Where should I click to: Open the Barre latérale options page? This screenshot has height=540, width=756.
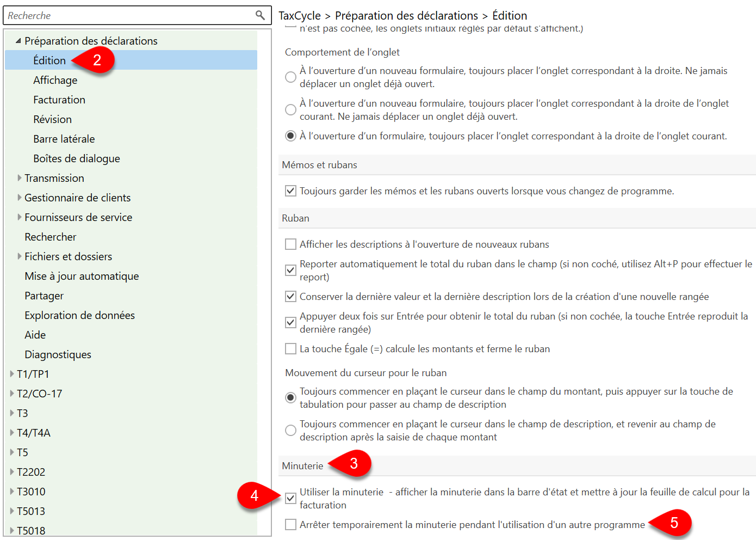pyautogui.click(x=64, y=139)
